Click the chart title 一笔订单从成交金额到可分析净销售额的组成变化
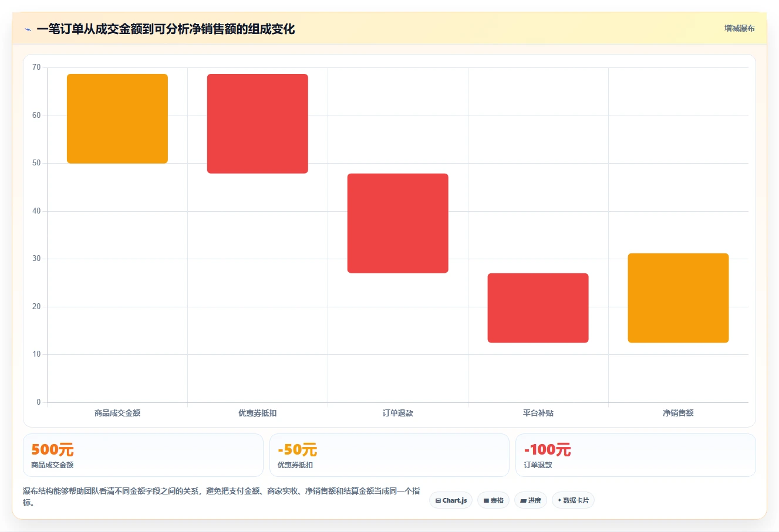The width and height of the screenshot is (779, 532). (x=166, y=29)
